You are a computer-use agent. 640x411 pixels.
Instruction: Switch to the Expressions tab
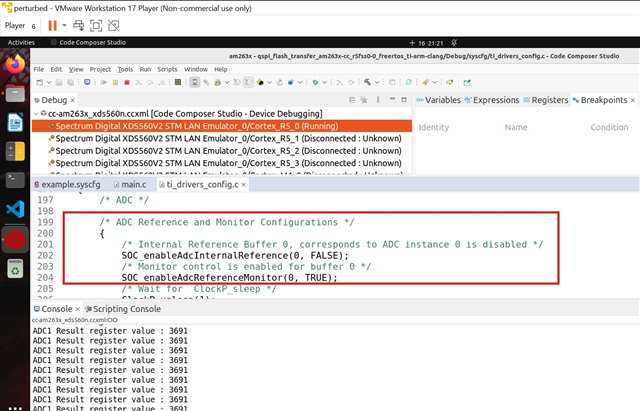(x=492, y=100)
